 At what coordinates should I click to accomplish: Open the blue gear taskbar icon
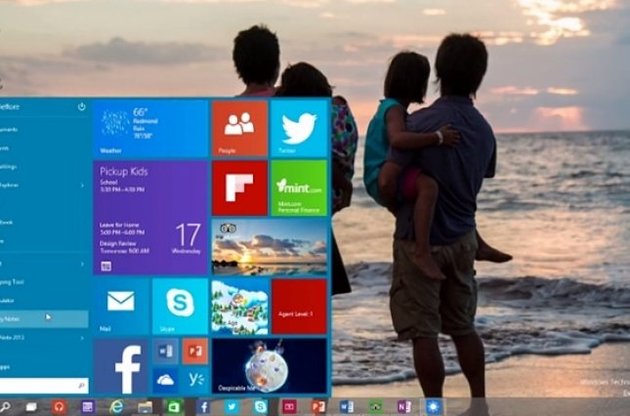pos(433,407)
